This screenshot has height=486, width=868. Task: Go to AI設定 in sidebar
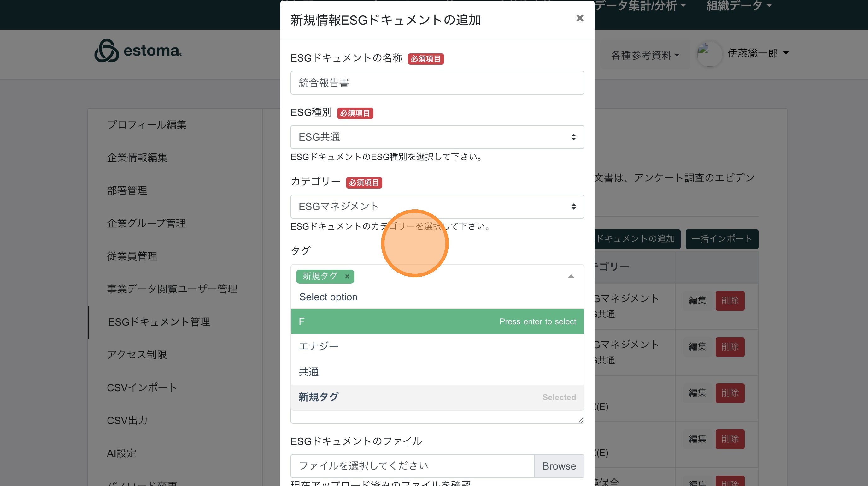122,453
